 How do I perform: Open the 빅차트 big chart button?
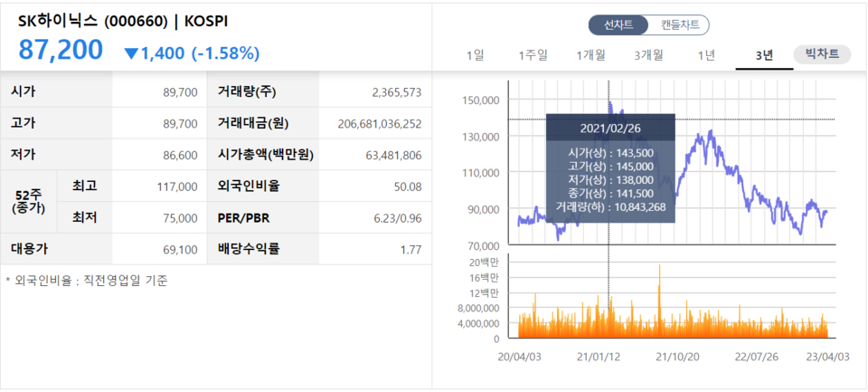click(822, 54)
